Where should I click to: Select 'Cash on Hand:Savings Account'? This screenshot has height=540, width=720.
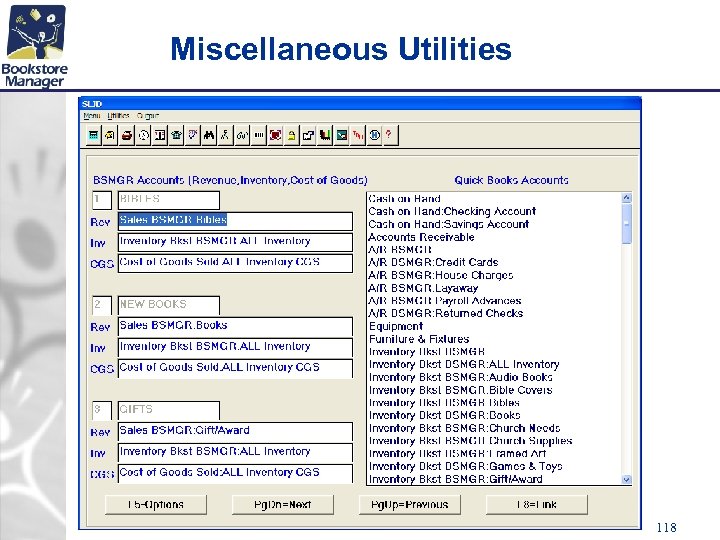tap(449, 224)
